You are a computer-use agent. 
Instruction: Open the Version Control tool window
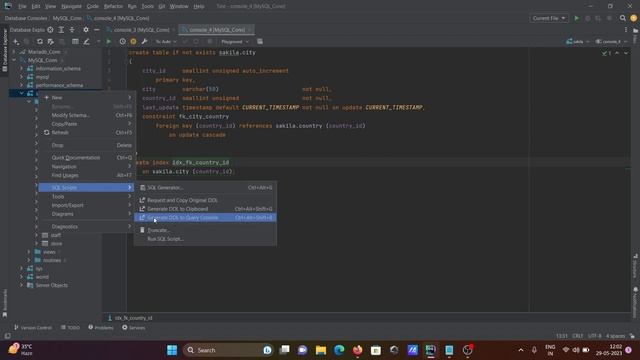click(33, 328)
